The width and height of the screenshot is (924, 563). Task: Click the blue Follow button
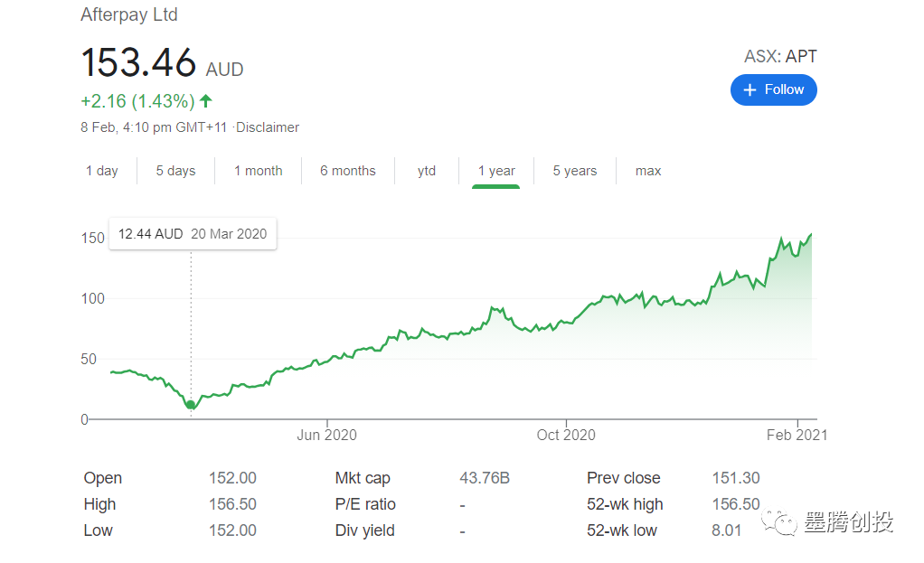pos(773,89)
